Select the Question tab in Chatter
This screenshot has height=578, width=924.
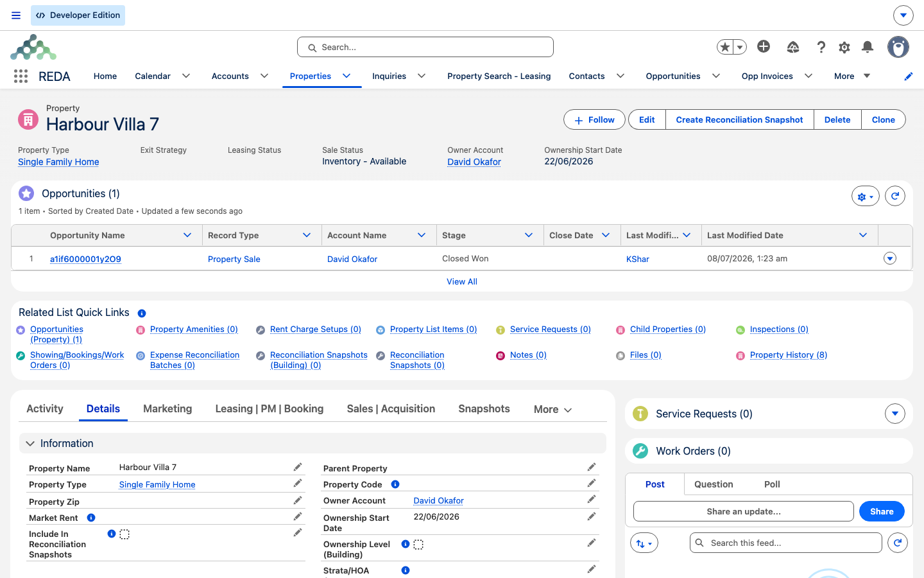click(714, 484)
